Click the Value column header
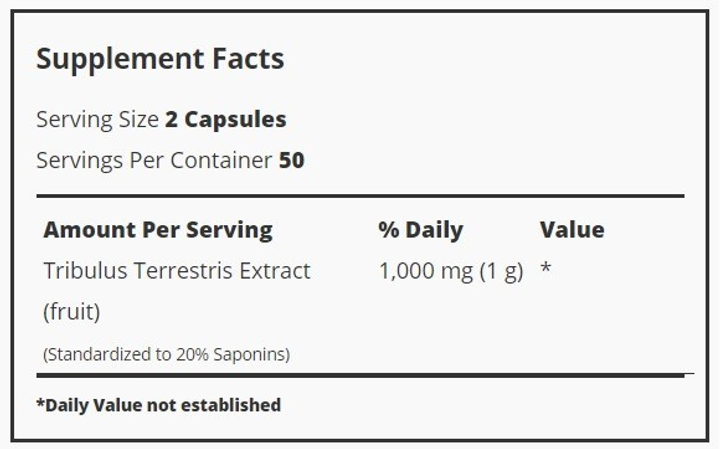 pyautogui.click(x=572, y=230)
